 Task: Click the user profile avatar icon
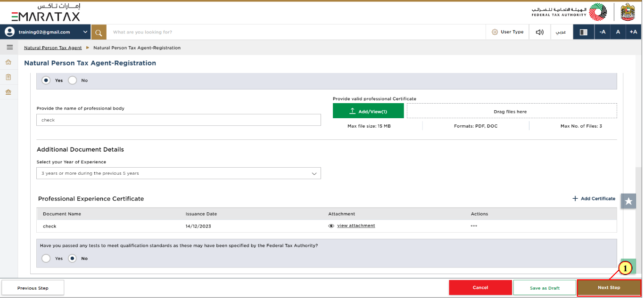click(x=9, y=32)
